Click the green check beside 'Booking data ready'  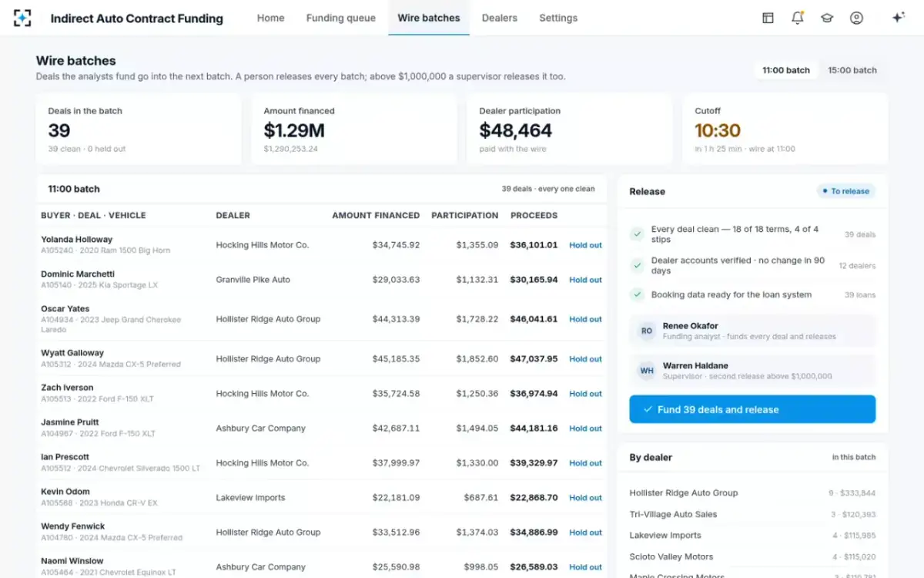(637, 294)
